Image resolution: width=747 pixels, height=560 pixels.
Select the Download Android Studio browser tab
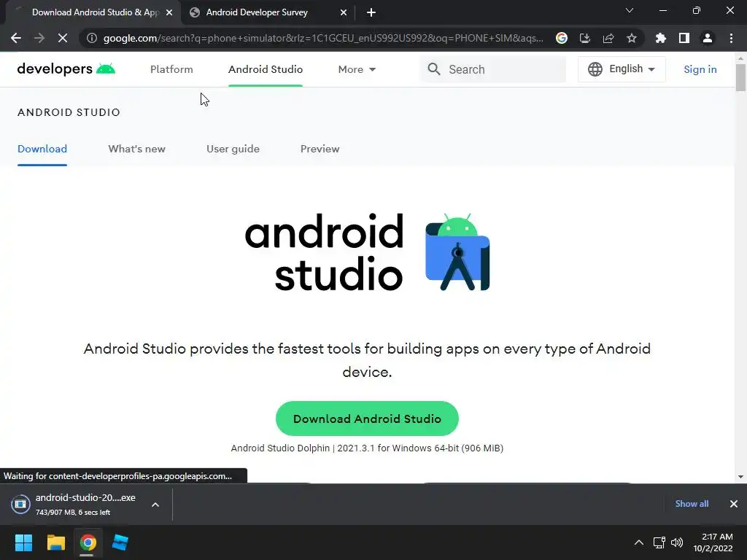click(x=94, y=12)
